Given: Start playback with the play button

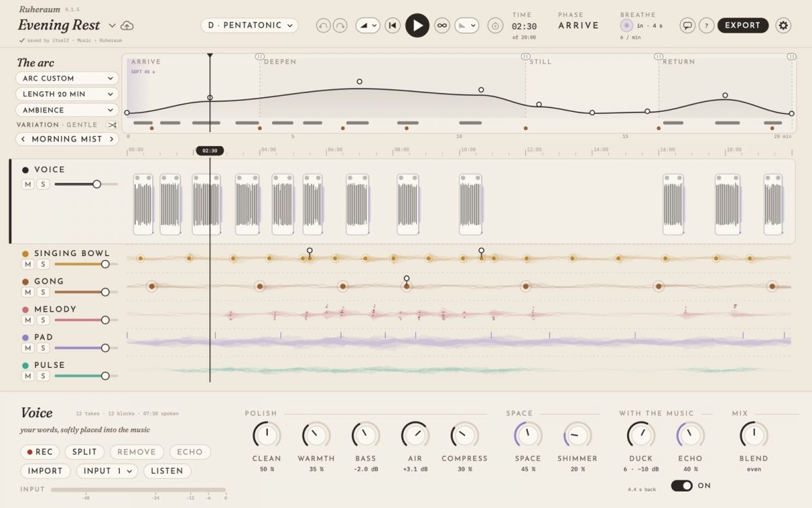Looking at the screenshot, I should 418,26.
